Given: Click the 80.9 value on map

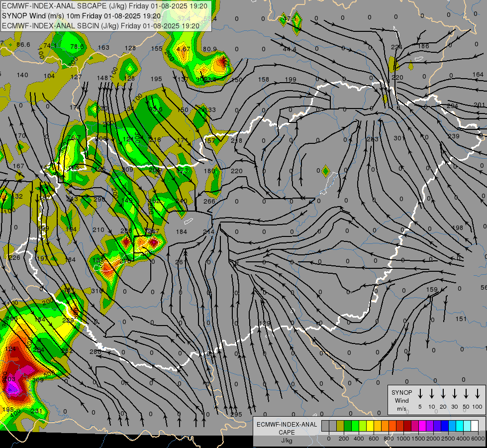Looking at the screenshot, I should click(209, 49).
